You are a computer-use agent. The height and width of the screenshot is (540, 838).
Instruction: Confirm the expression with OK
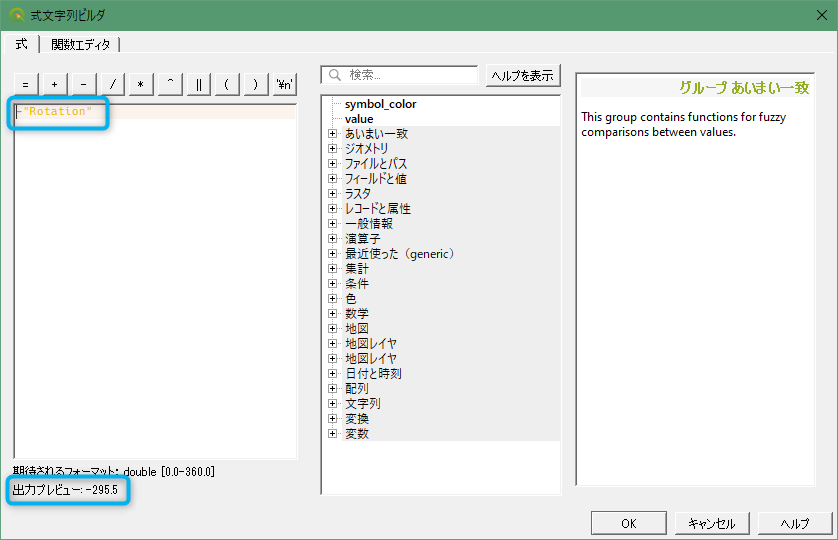click(628, 524)
